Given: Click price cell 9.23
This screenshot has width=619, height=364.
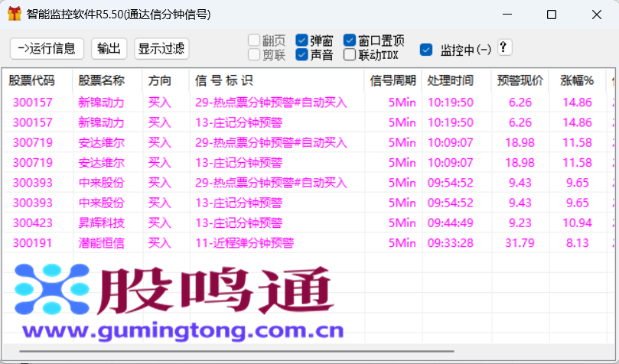Looking at the screenshot, I should pos(520,223).
